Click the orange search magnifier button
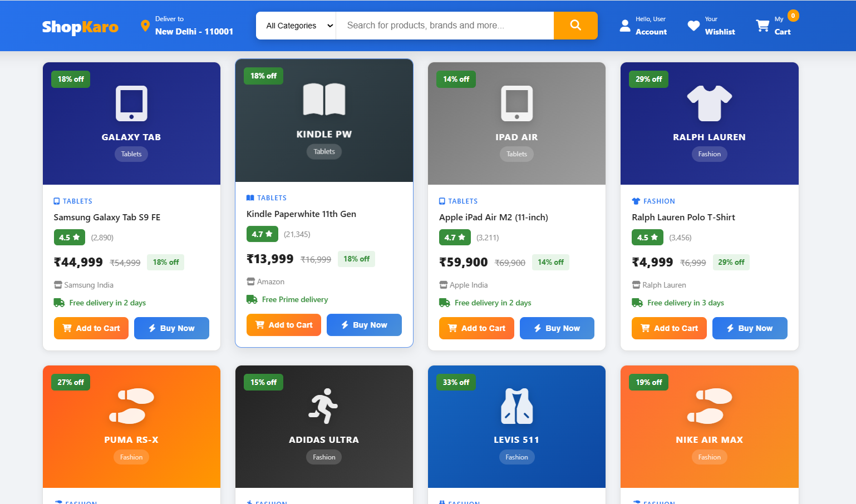The width and height of the screenshot is (856, 504). click(575, 26)
